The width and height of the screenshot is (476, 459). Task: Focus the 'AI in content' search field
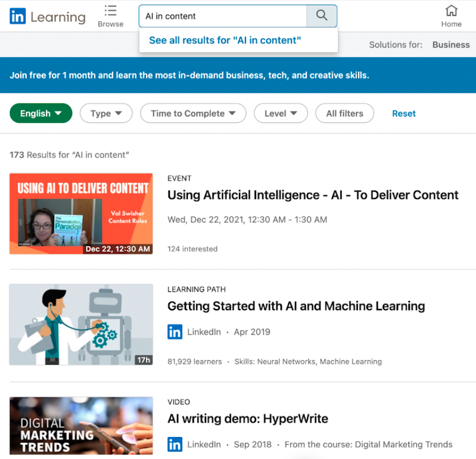coord(223,16)
